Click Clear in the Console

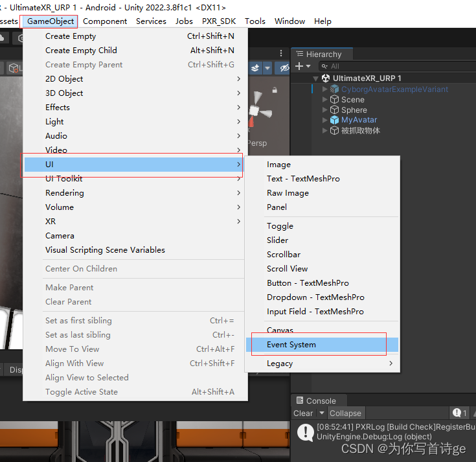303,413
